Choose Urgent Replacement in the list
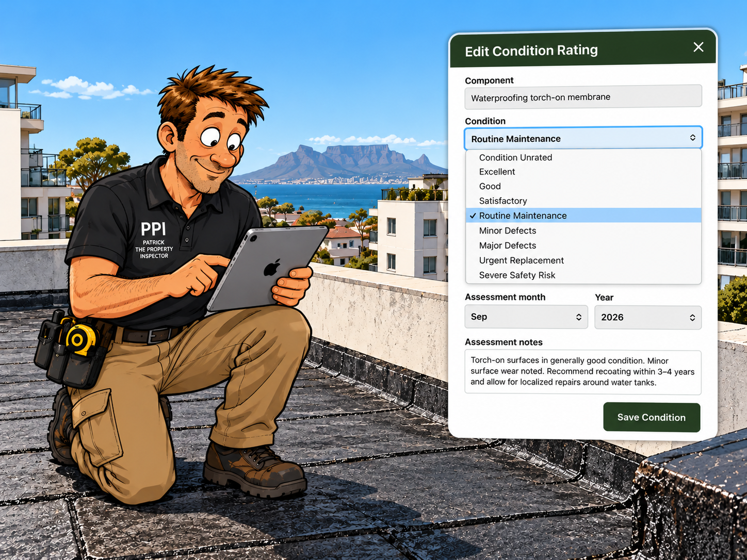 [x=583, y=260]
